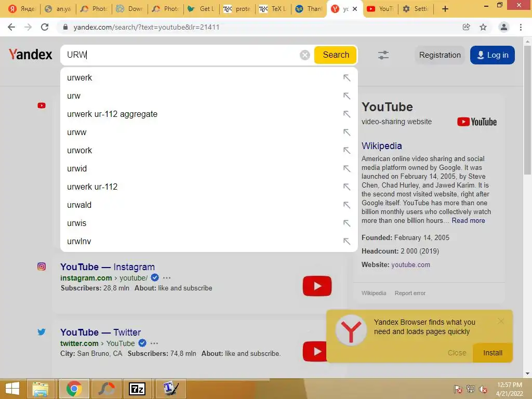Image resolution: width=532 pixels, height=399 pixels.
Task: Clear the search box text
Action: pos(304,55)
